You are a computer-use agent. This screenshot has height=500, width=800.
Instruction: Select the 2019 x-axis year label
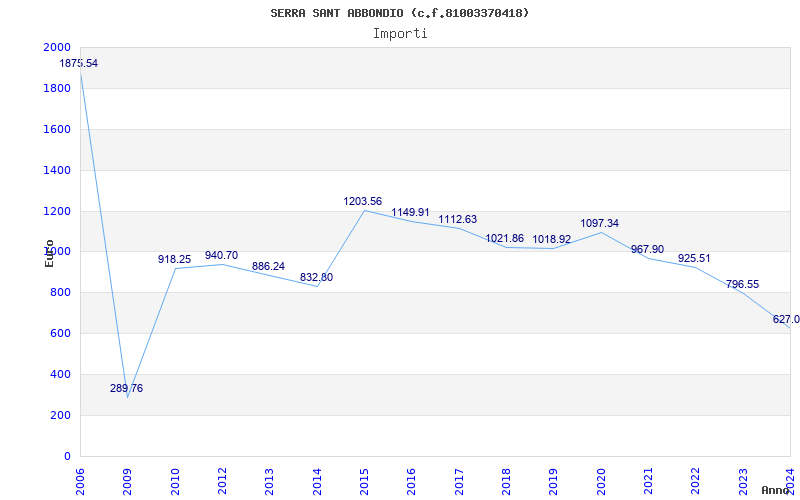(554, 481)
